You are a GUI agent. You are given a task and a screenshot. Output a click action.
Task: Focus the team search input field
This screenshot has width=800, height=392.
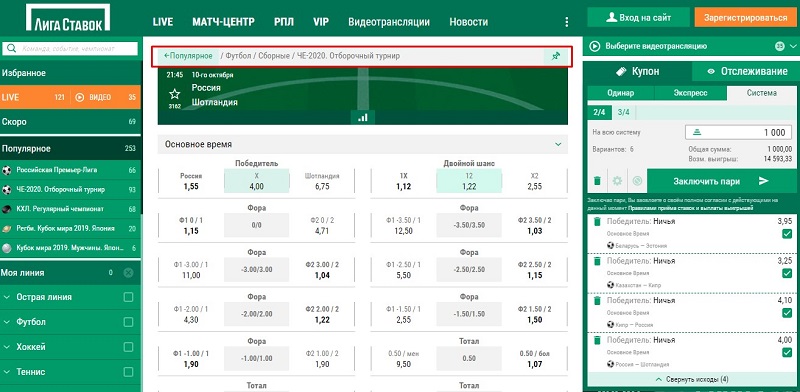pos(70,48)
